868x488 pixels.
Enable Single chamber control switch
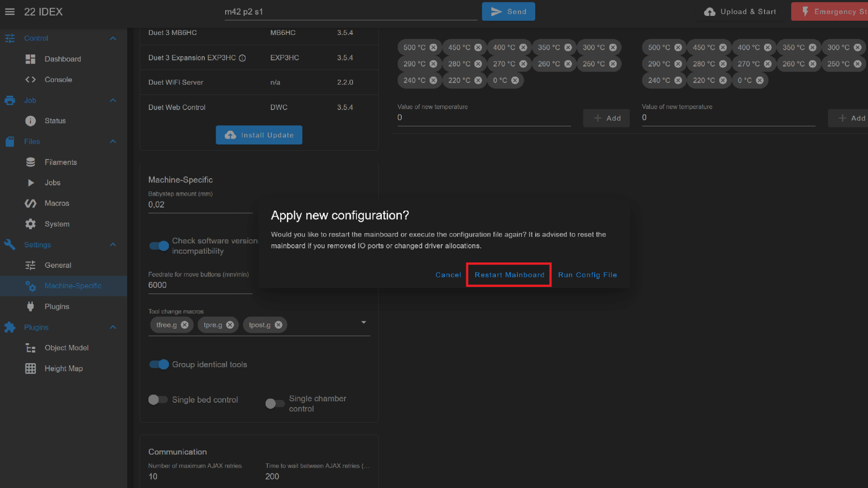tap(275, 404)
